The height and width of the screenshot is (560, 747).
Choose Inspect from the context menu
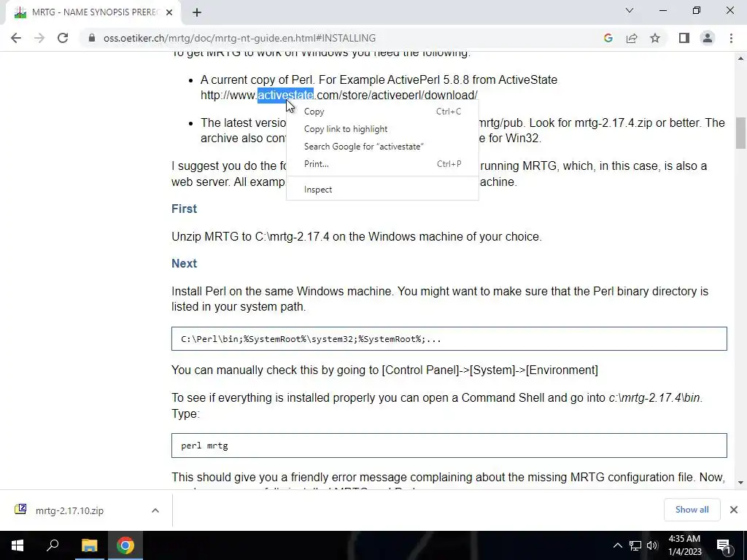(x=382, y=190)
